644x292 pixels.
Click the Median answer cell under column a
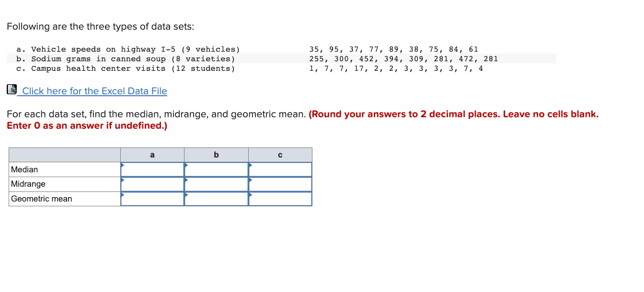(152, 169)
